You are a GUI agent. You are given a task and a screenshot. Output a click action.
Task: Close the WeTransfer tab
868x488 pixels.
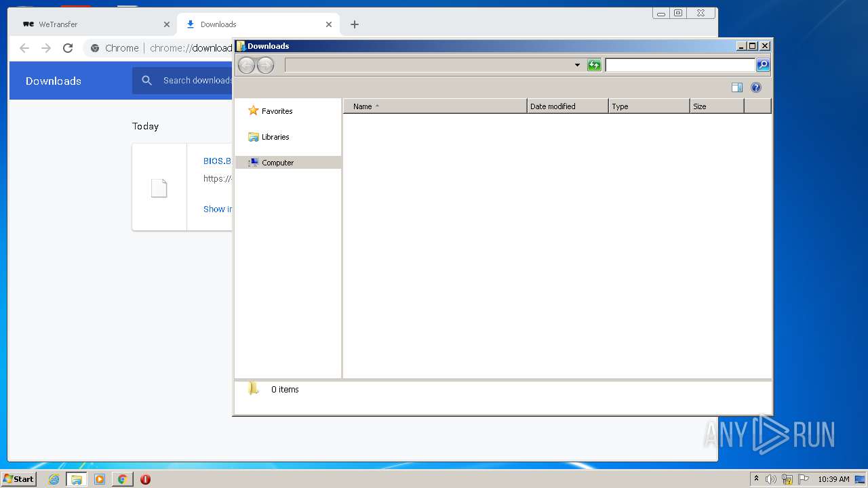pyautogui.click(x=167, y=24)
